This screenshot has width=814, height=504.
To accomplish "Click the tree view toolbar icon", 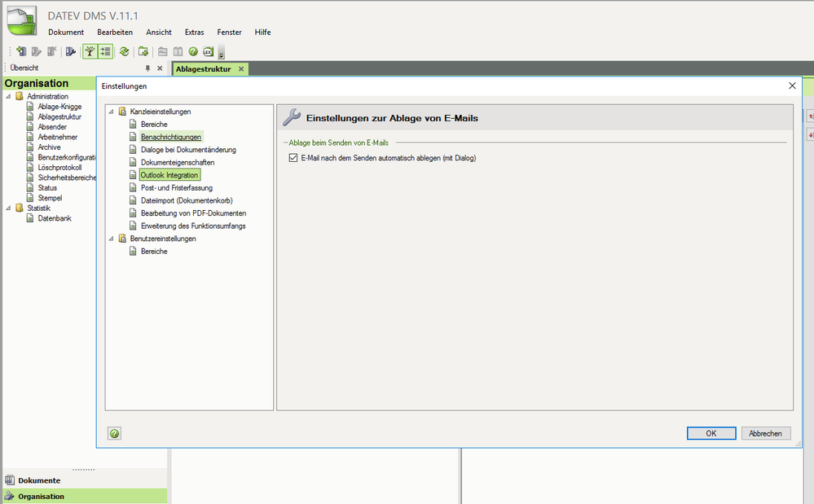I will click(x=90, y=51).
